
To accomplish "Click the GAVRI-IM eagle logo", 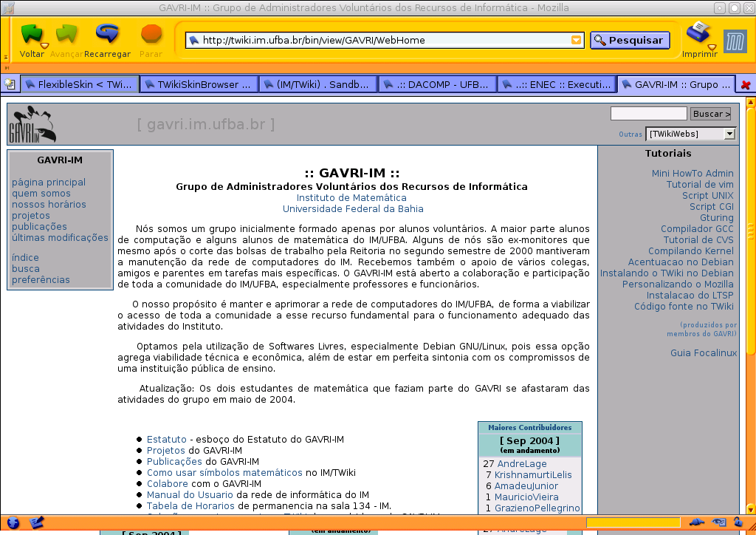I will click(x=32, y=124).
